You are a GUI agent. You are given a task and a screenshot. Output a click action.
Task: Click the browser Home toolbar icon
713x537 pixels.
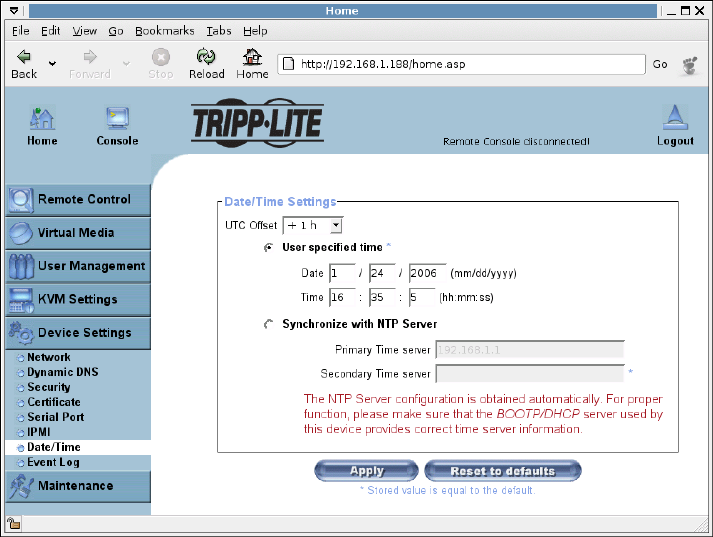click(x=252, y=56)
